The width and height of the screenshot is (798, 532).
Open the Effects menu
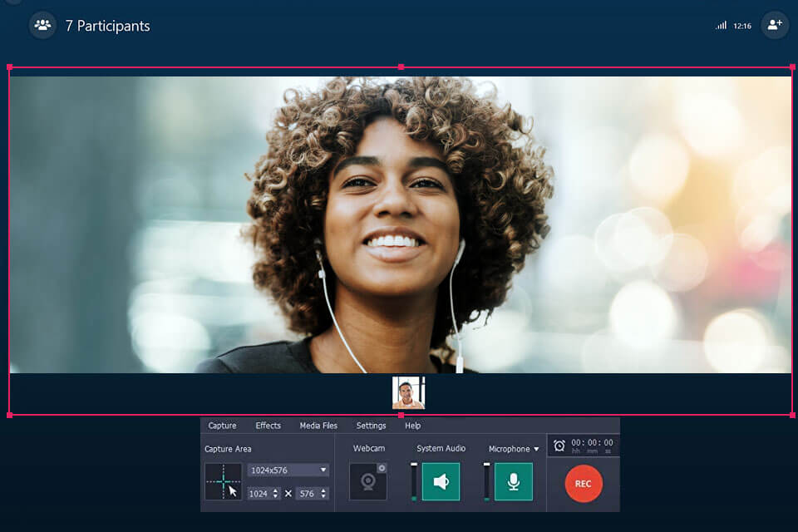click(268, 426)
